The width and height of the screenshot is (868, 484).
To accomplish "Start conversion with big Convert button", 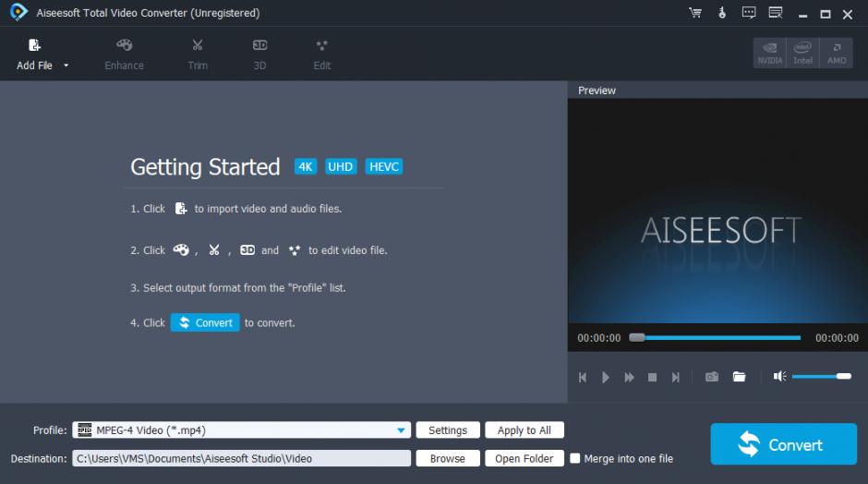I will pyautogui.click(x=783, y=444).
